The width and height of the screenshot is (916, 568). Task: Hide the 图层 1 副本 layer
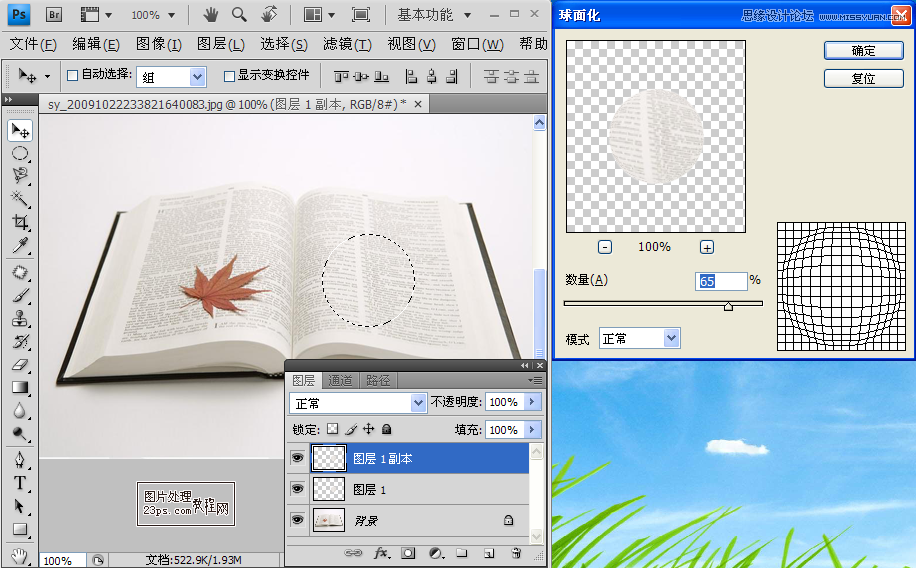point(298,458)
